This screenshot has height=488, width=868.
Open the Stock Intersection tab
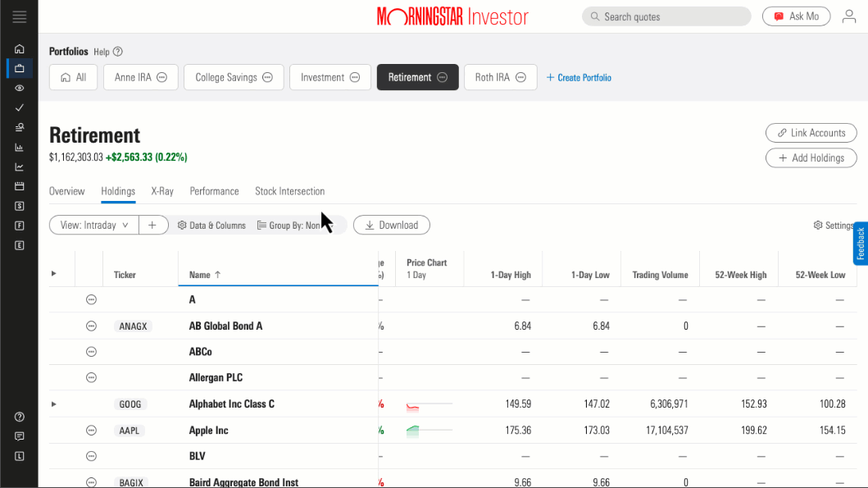[x=289, y=191]
